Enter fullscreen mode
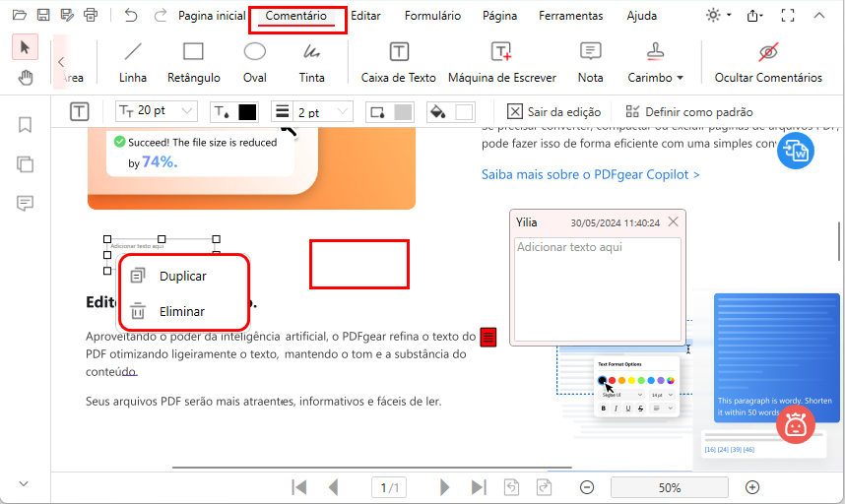Viewport: 845px width, 504px height. coord(788,15)
